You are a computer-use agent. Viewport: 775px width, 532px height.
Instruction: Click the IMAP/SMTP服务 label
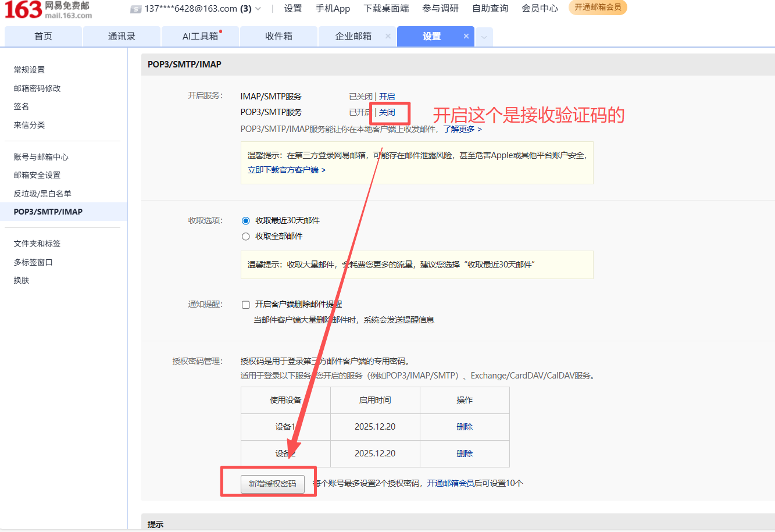pyautogui.click(x=271, y=97)
